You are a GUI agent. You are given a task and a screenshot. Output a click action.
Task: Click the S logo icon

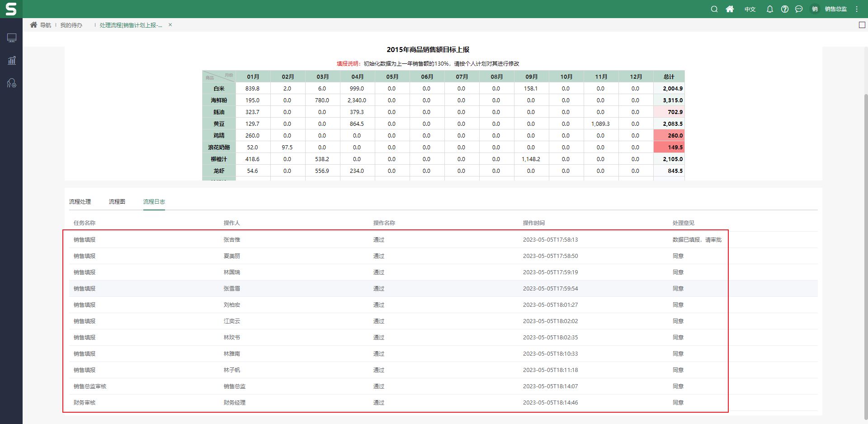11,9
